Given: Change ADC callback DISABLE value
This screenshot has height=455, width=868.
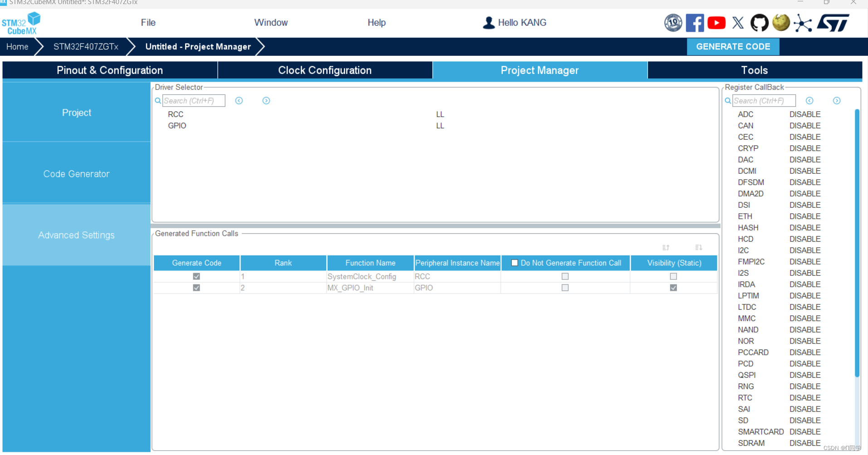Looking at the screenshot, I should [x=805, y=114].
